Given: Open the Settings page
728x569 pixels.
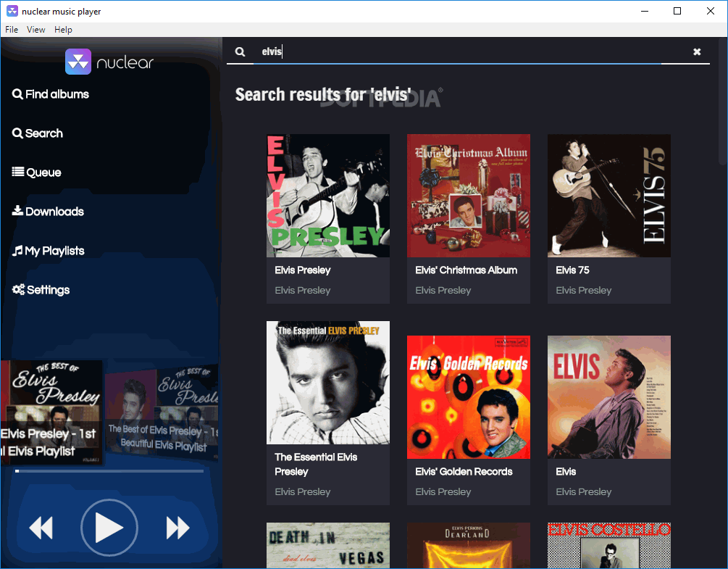Looking at the screenshot, I should [x=41, y=290].
